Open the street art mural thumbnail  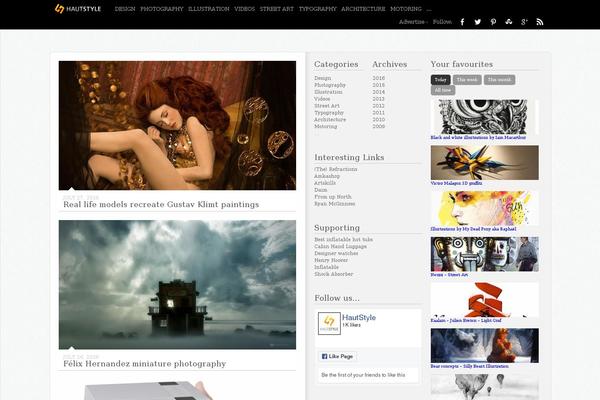tap(484, 254)
